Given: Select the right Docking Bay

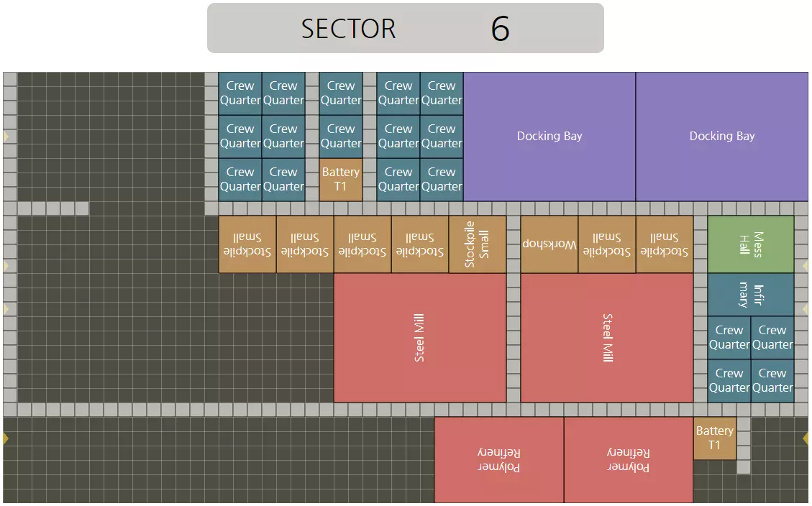Looking at the screenshot, I should [x=722, y=136].
